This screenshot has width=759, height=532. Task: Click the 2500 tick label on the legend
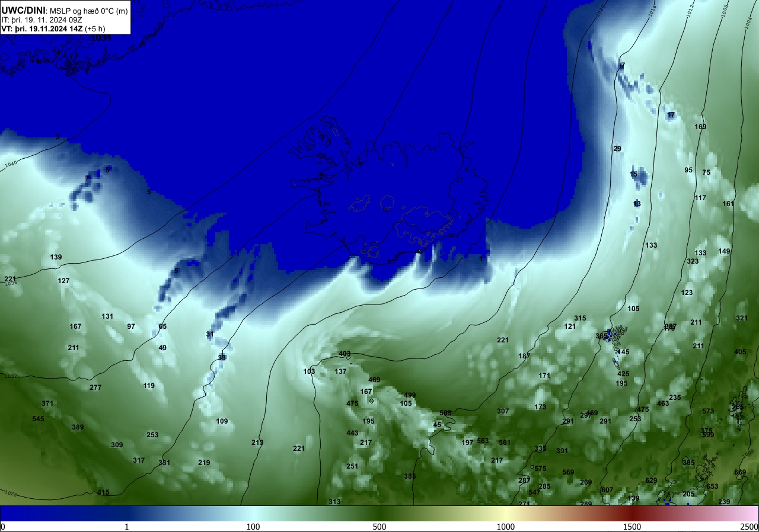click(750, 527)
